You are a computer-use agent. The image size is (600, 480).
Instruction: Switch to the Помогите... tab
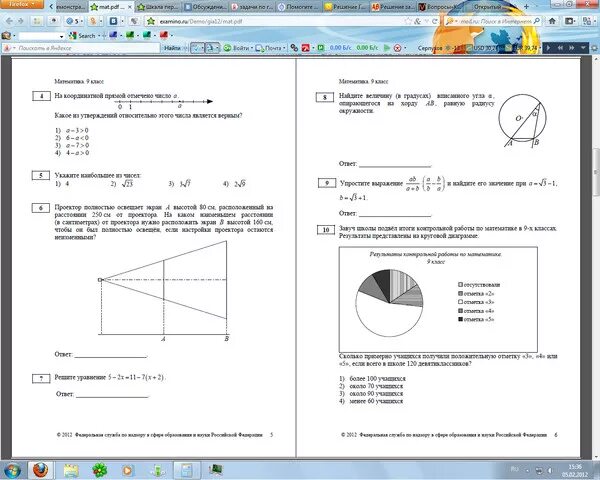(299, 7)
